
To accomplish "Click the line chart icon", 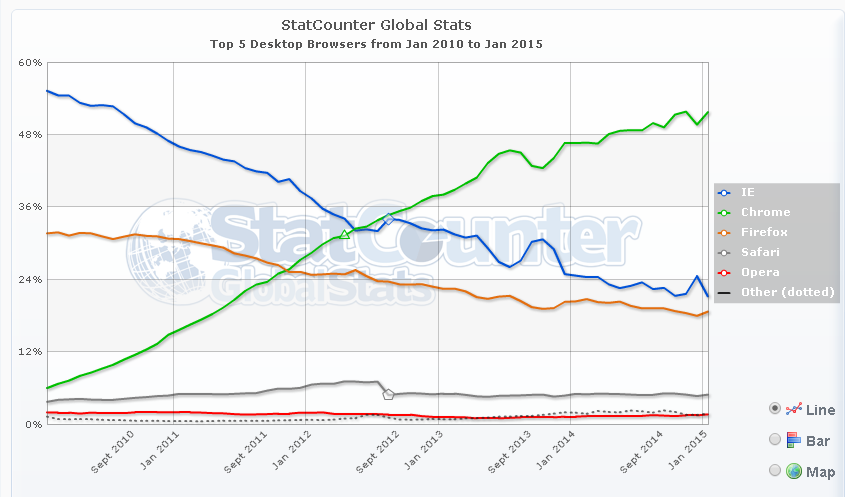I will click(x=795, y=409).
